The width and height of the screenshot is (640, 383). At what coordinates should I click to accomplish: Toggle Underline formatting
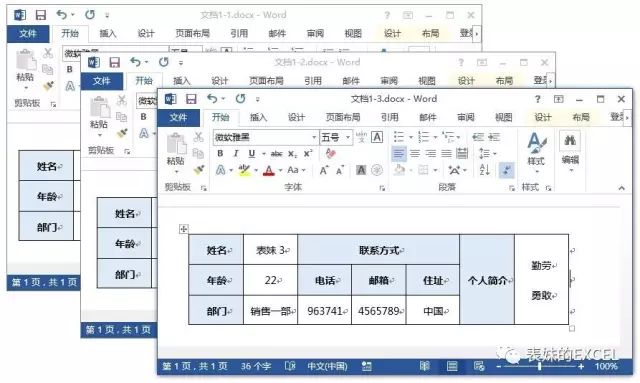point(251,154)
